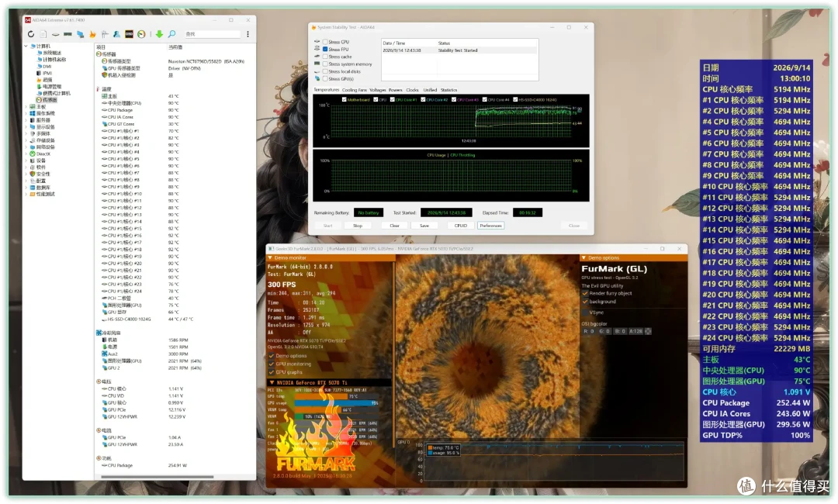The image size is (838, 504).
Task: Enable Stress CPU checkbox
Action: 325,42
